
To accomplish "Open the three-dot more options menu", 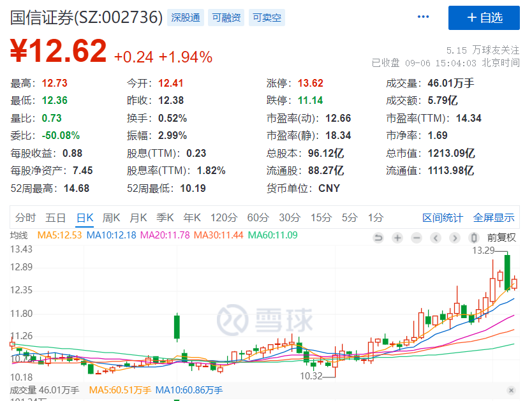I will [x=423, y=17].
